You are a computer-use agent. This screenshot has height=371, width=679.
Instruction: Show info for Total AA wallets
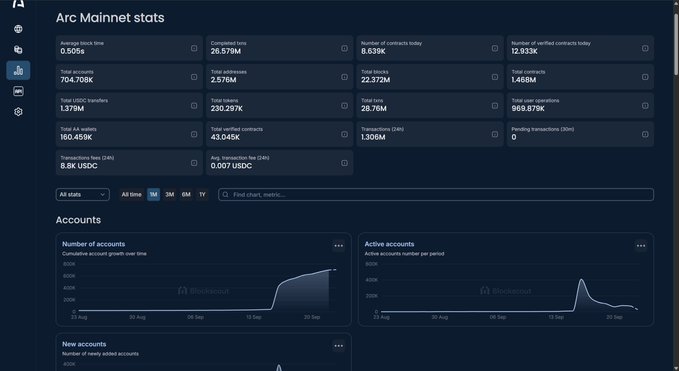[x=194, y=134]
